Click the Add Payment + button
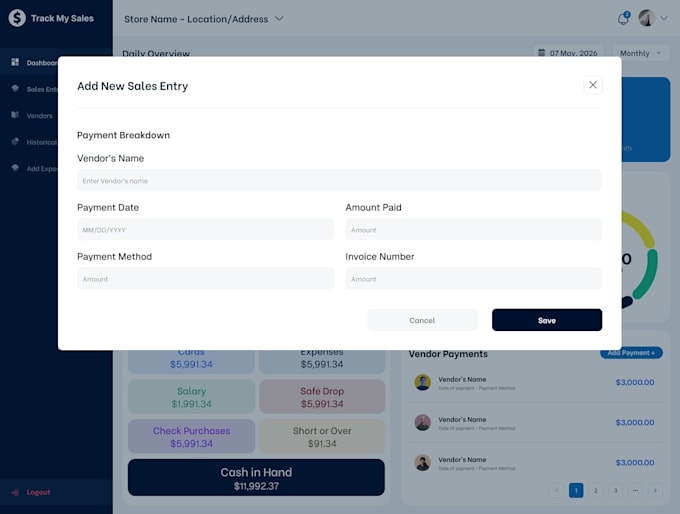 [x=631, y=354]
